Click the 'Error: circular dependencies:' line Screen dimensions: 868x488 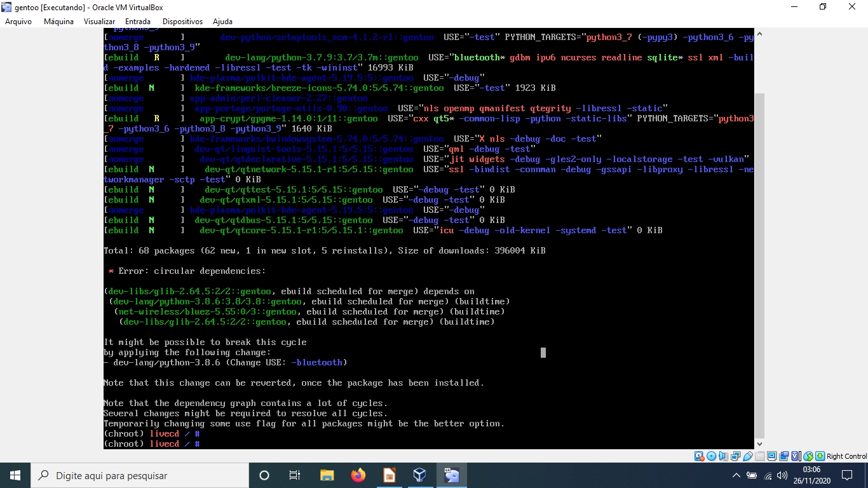point(187,271)
